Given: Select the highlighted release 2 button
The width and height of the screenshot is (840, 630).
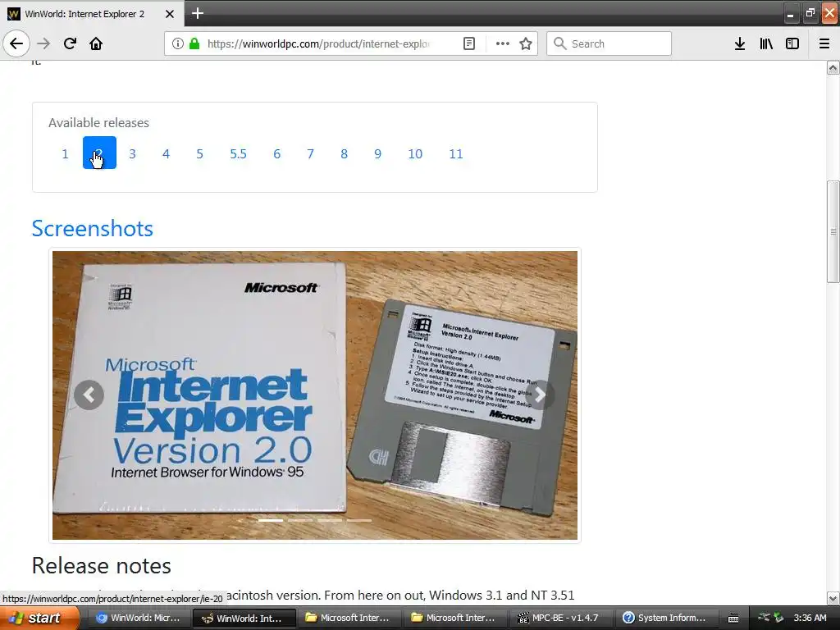Looking at the screenshot, I should [x=99, y=153].
